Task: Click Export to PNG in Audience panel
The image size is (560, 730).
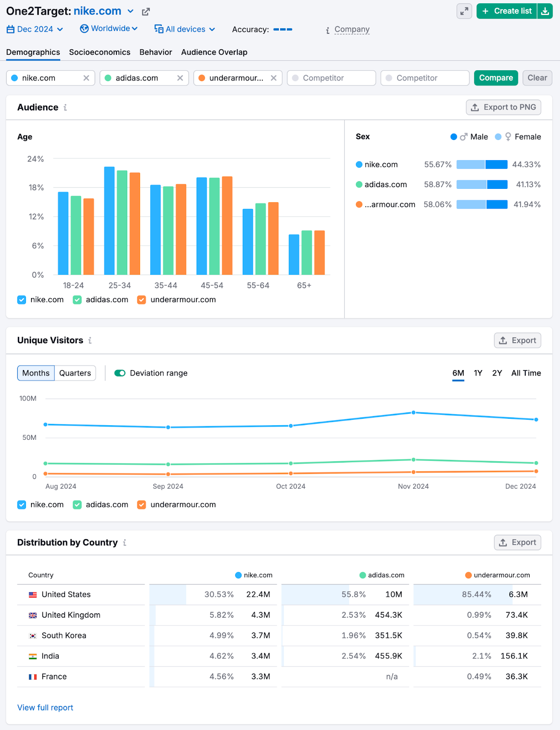Action: (503, 107)
